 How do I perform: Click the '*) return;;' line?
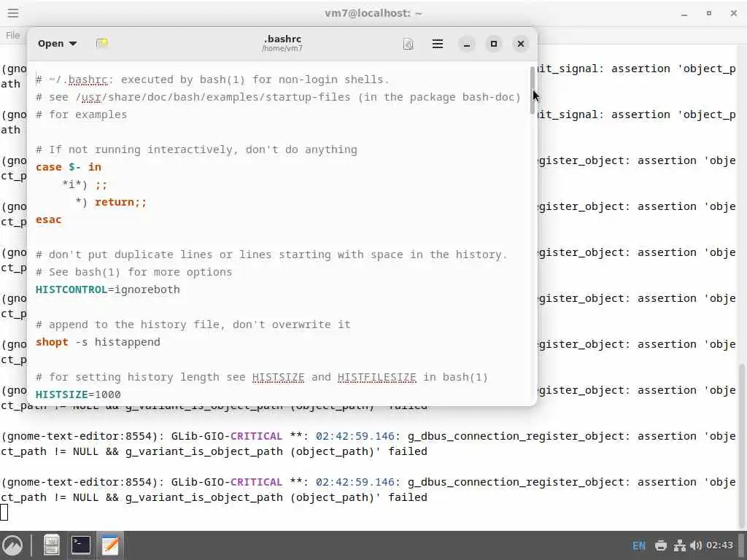point(111,202)
